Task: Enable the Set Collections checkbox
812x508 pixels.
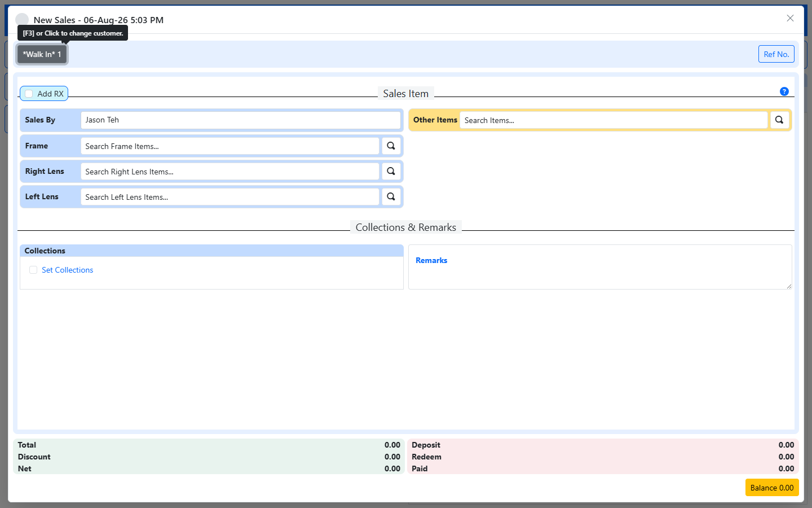Action: pyautogui.click(x=33, y=270)
